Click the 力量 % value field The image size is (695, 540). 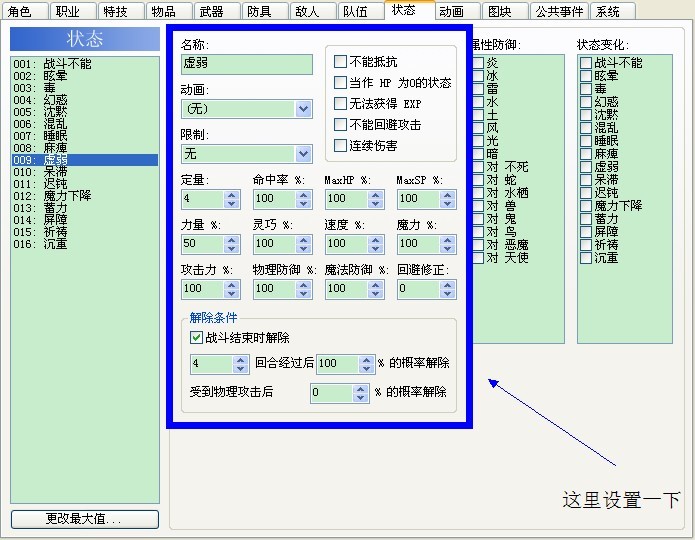(x=202, y=244)
